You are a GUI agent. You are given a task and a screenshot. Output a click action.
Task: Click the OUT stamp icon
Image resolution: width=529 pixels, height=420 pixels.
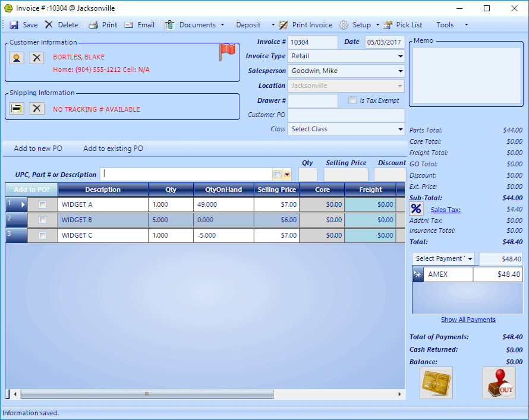coord(499,383)
